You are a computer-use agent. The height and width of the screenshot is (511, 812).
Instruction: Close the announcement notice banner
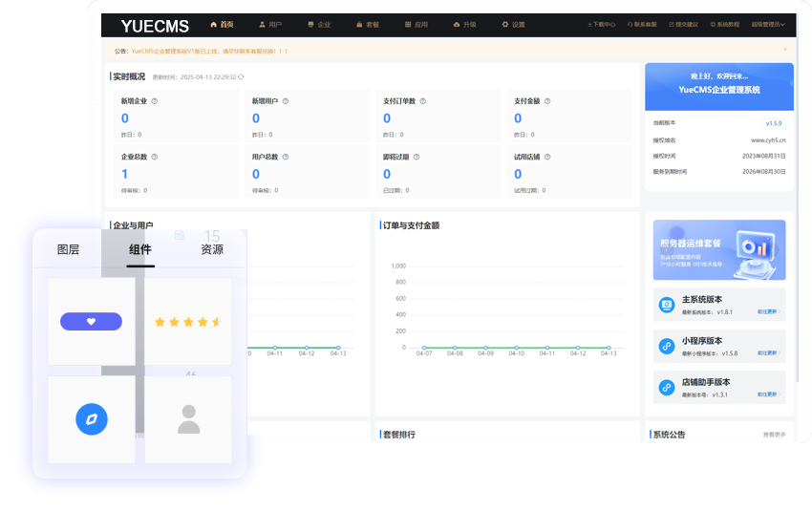785,50
